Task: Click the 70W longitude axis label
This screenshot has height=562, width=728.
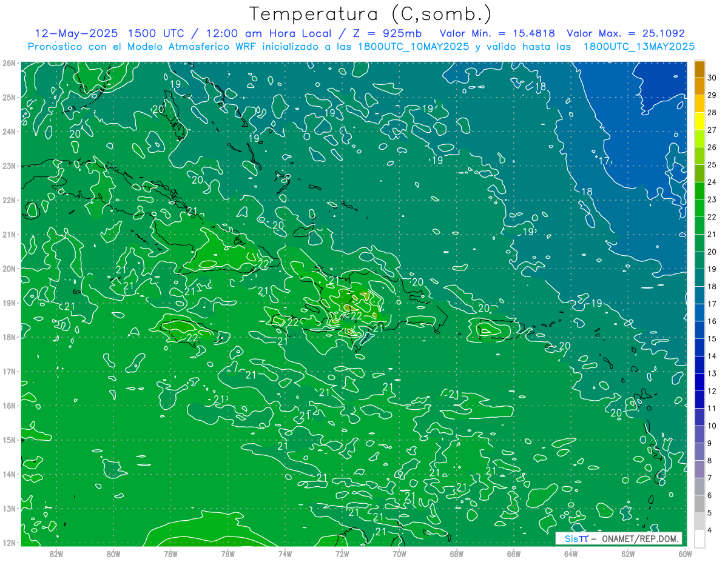Action: click(x=399, y=554)
